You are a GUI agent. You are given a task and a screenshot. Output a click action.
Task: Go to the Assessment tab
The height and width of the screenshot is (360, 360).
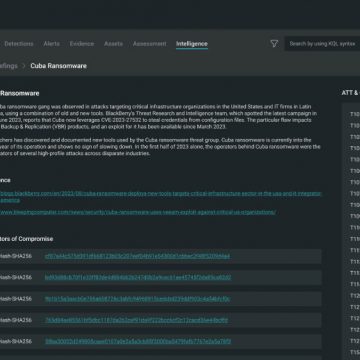pos(149,44)
